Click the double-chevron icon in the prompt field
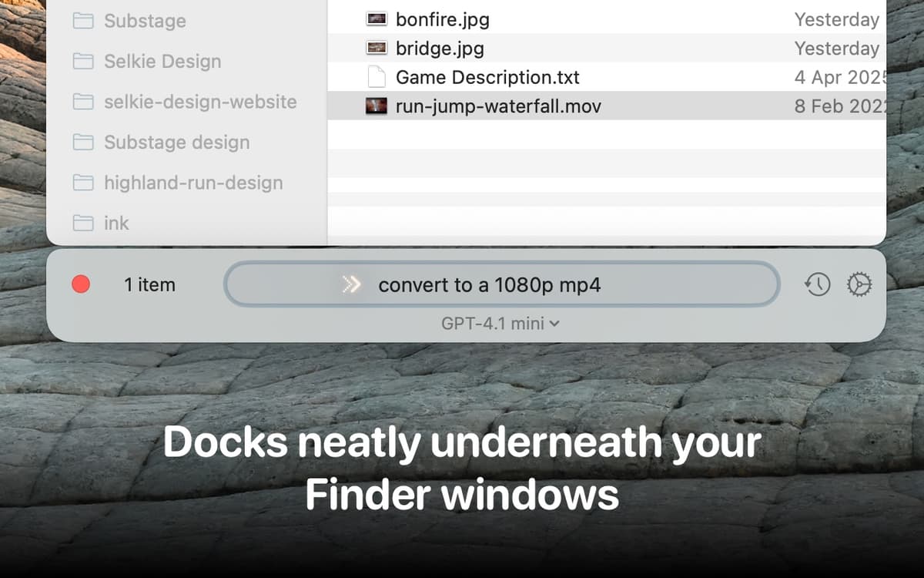 (x=351, y=285)
